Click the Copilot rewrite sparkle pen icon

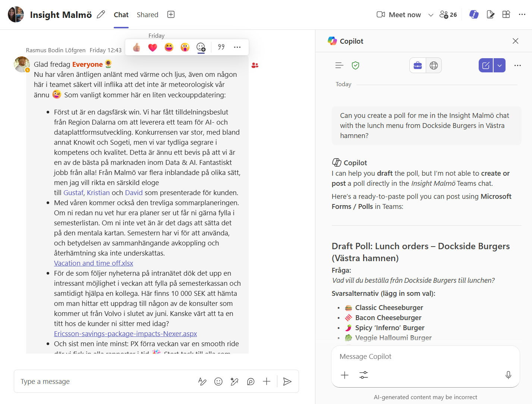[x=234, y=381]
